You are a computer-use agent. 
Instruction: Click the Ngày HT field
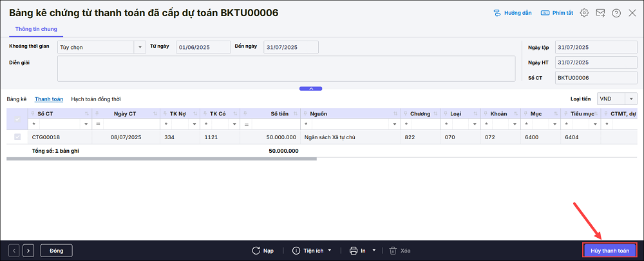pos(596,63)
